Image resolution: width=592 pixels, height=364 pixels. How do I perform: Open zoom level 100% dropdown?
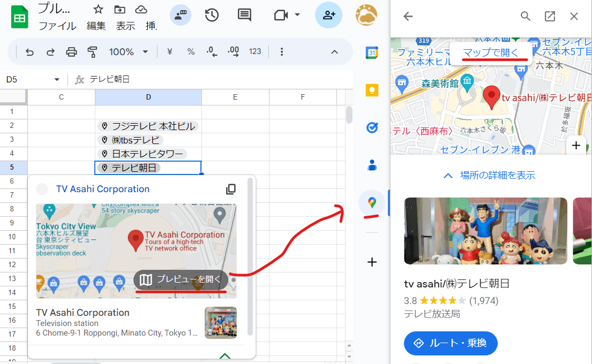[129, 52]
